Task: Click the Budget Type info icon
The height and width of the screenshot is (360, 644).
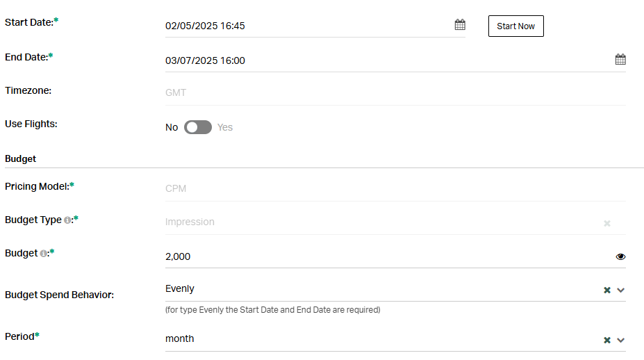Action: (67, 220)
